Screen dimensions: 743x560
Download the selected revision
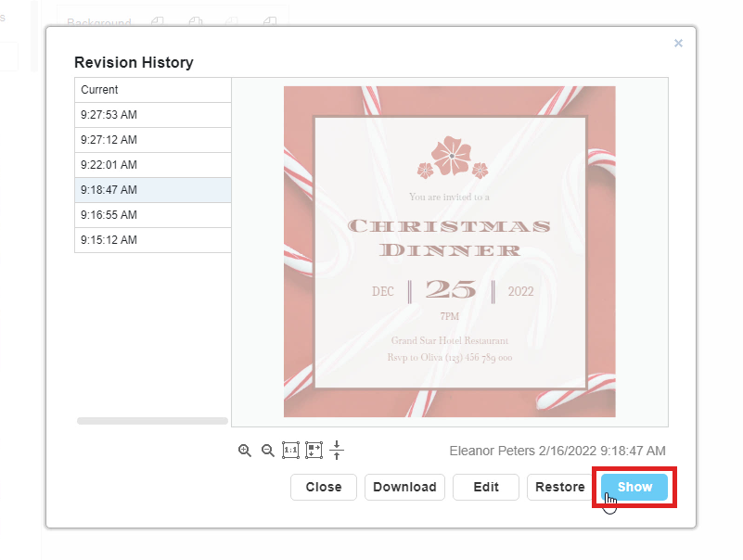coord(404,487)
